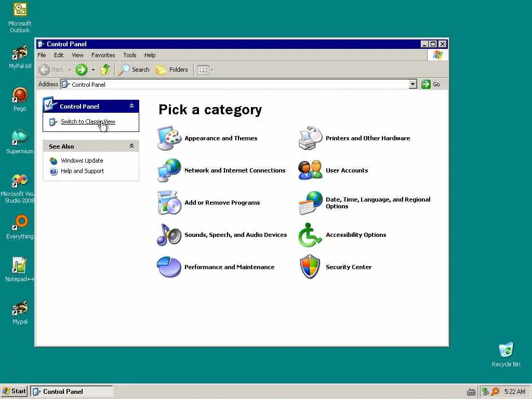Open the Windows Update link
The width and height of the screenshot is (532, 399).
click(82, 161)
